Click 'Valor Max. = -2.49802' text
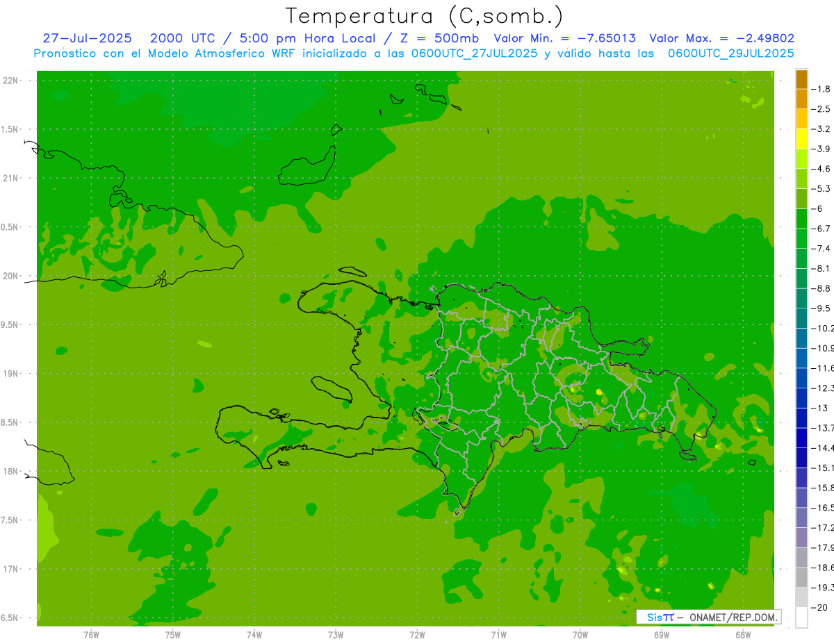Viewport: 834px width, 644px height. tap(721, 38)
